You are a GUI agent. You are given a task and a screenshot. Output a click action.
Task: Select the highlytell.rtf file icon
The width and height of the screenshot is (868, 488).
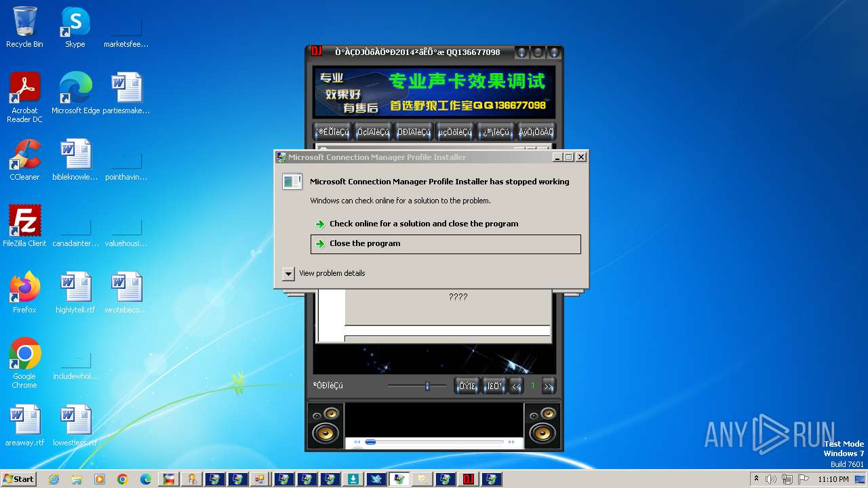[75, 293]
